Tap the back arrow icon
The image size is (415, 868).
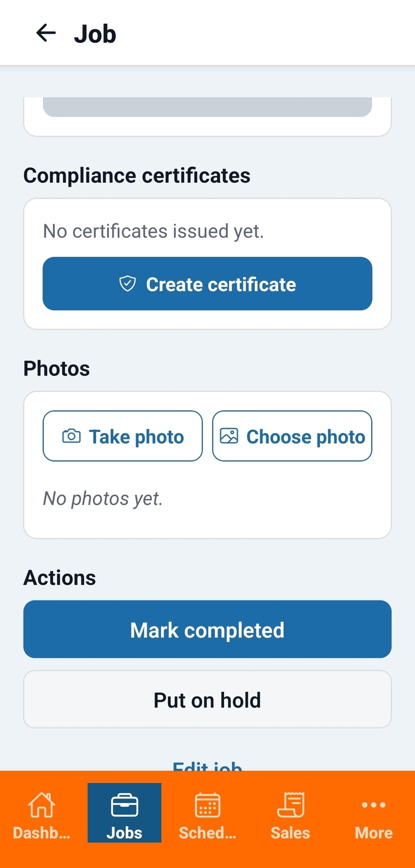click(x=46, y=33)
